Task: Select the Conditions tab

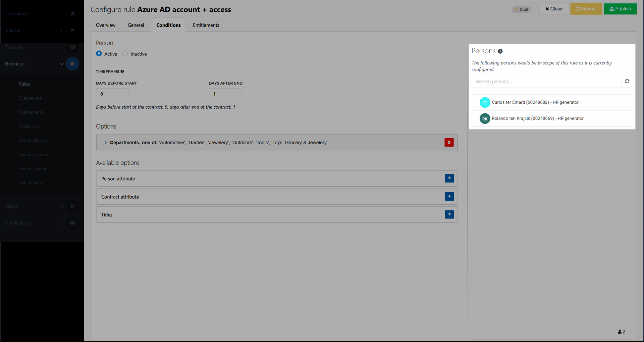Action: coord(168,25)
